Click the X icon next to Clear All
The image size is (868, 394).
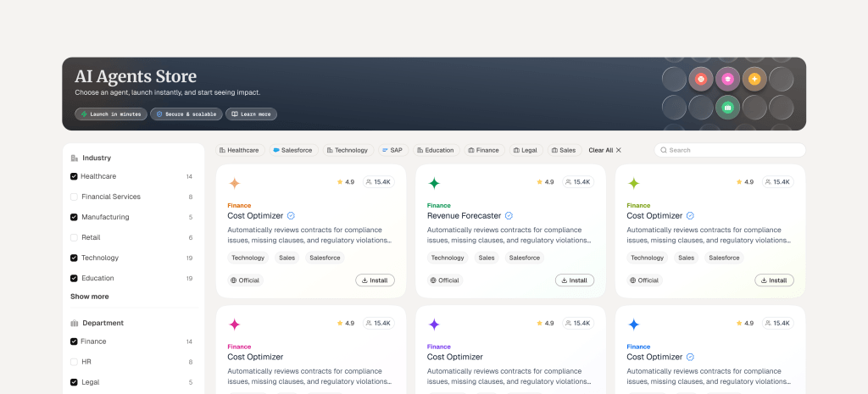coord(619,150)
